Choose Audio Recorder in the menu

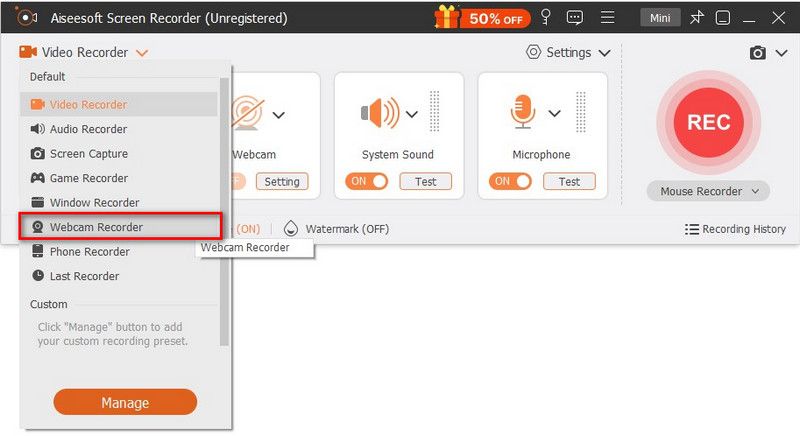tap(88, 129)
